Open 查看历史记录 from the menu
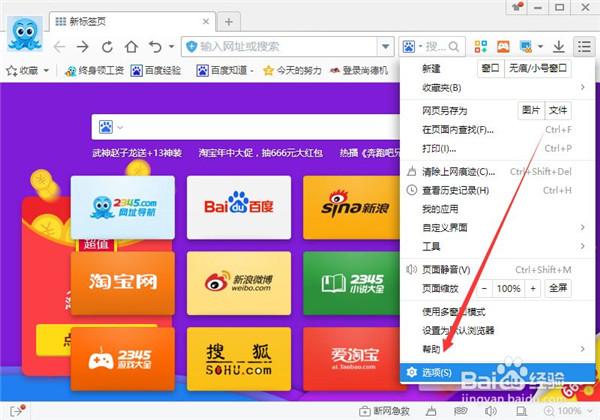600x420 pixels. 455,190
